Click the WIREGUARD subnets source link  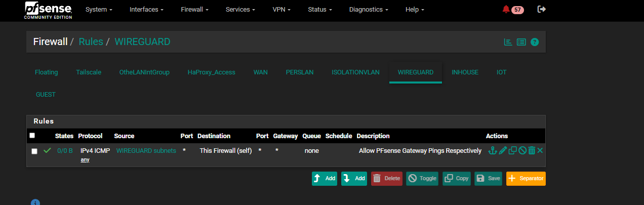146,150
